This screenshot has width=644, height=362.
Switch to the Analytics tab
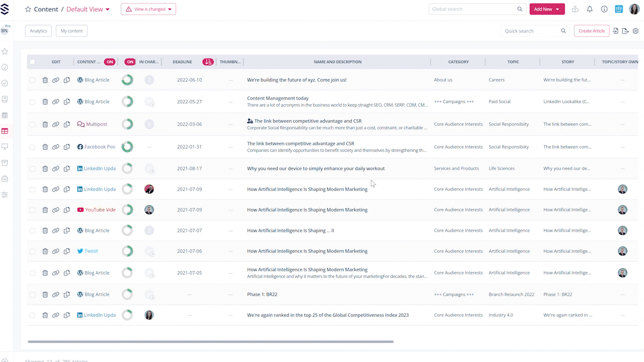tap(38, 31)
